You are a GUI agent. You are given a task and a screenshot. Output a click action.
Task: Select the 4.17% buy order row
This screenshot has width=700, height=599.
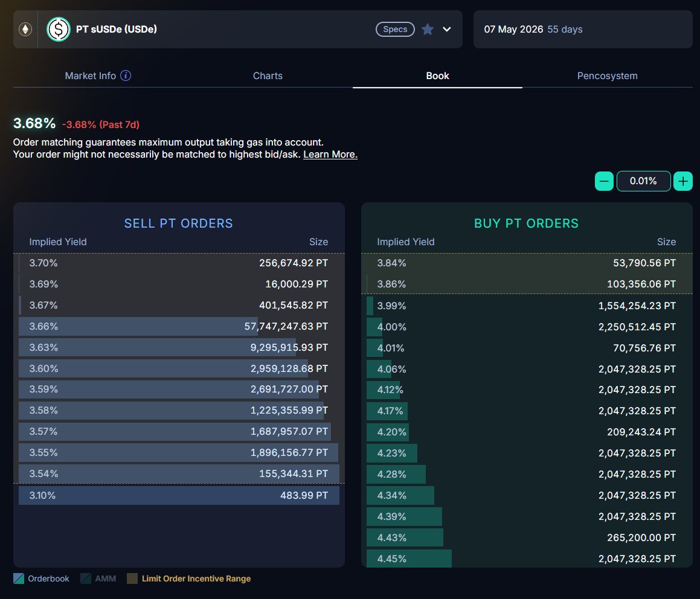pos(527,411)
